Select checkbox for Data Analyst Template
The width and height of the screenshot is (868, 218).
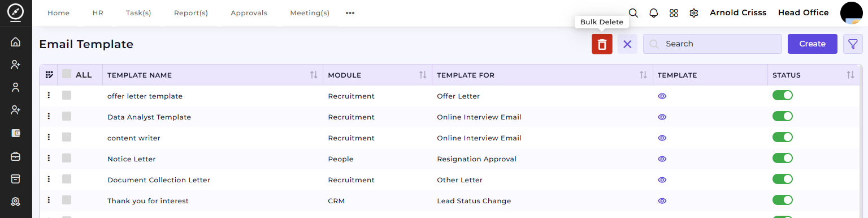(x=67, y=116)
